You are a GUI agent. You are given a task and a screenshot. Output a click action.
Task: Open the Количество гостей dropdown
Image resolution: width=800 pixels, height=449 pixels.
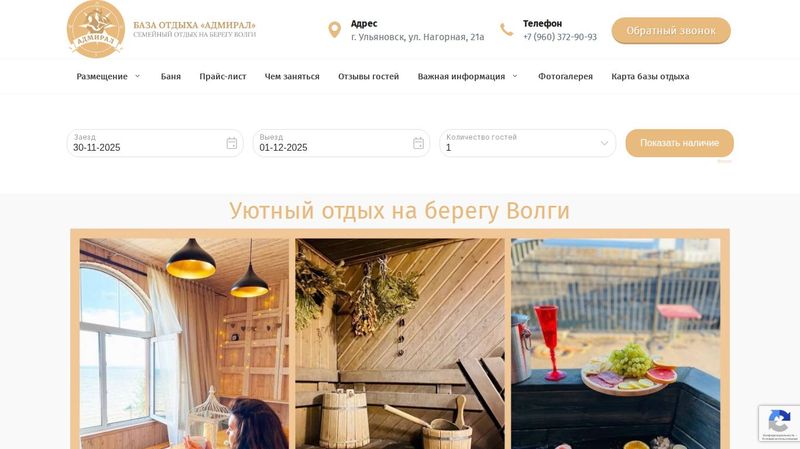click(x=528, y=143)
